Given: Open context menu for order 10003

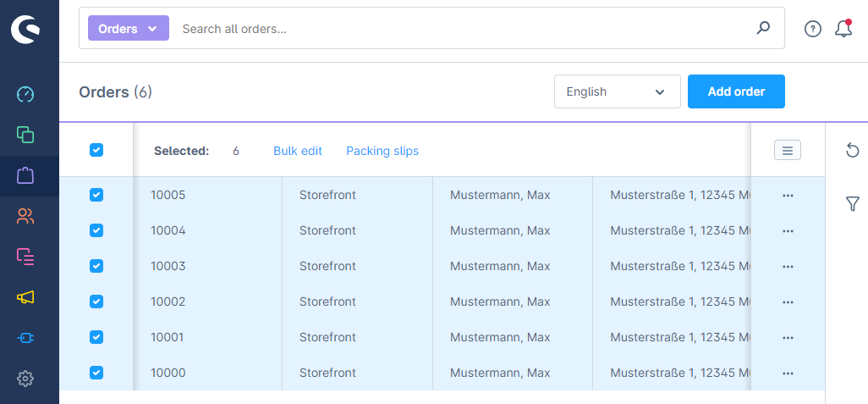Looking at the screenshot, I should [788, 267].
